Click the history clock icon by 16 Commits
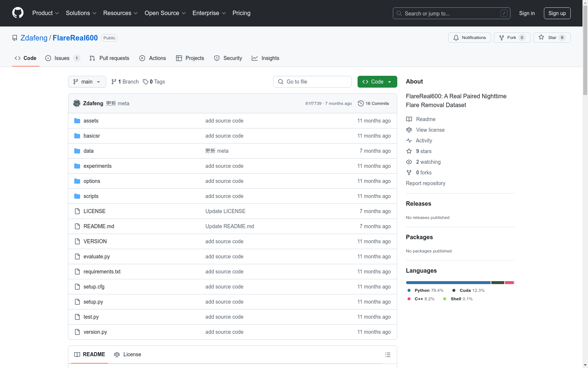588x368 pixels. click(361, 103)
